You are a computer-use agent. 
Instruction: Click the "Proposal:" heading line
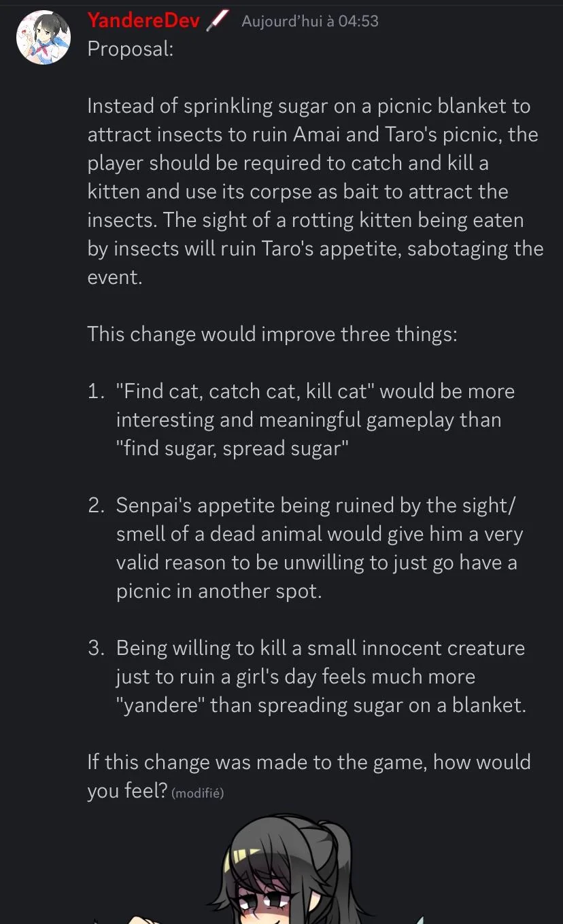click(x=131, y=49)
